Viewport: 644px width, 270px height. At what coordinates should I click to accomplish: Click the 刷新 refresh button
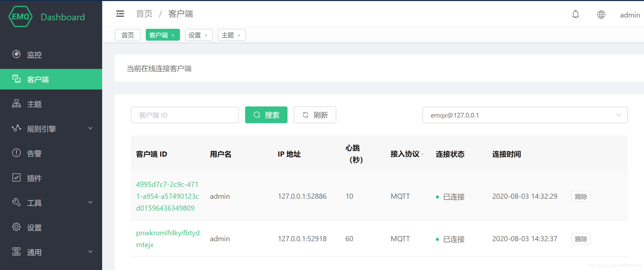(315, 115)
